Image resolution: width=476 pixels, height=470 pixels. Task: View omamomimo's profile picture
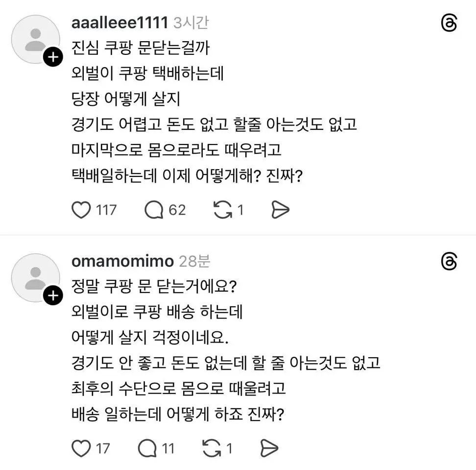coord(35,277)
